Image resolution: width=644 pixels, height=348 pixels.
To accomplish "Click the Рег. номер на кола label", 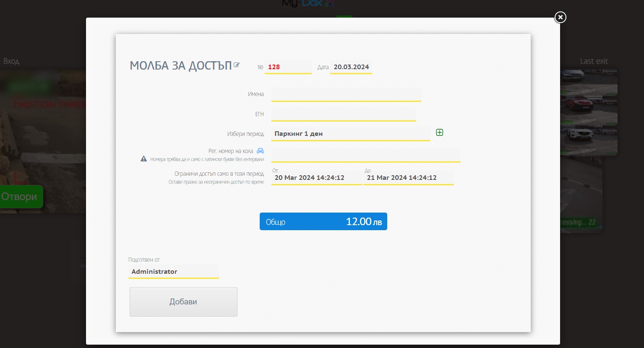I will point(231,151).
